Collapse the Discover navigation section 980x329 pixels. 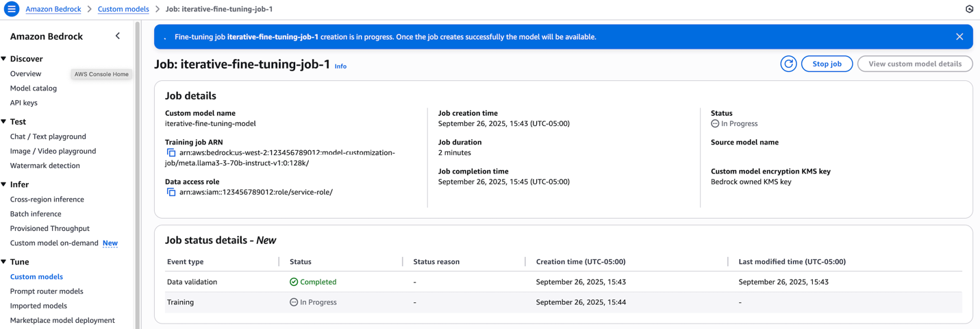point(4,59)
